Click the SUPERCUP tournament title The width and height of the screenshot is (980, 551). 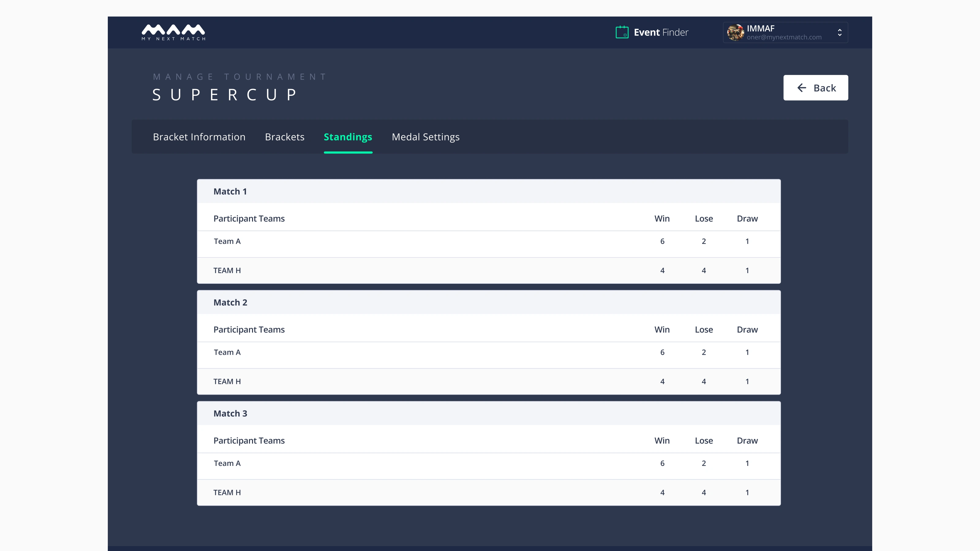[x=224, y=95]
